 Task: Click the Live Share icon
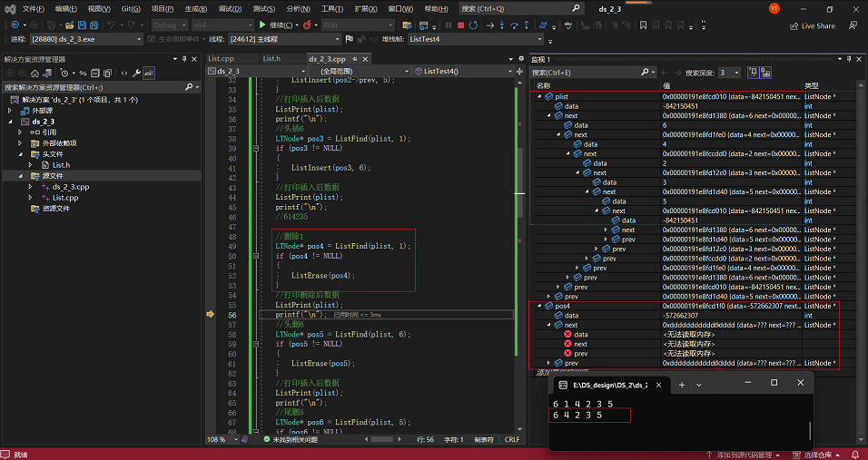click(794, 25)
